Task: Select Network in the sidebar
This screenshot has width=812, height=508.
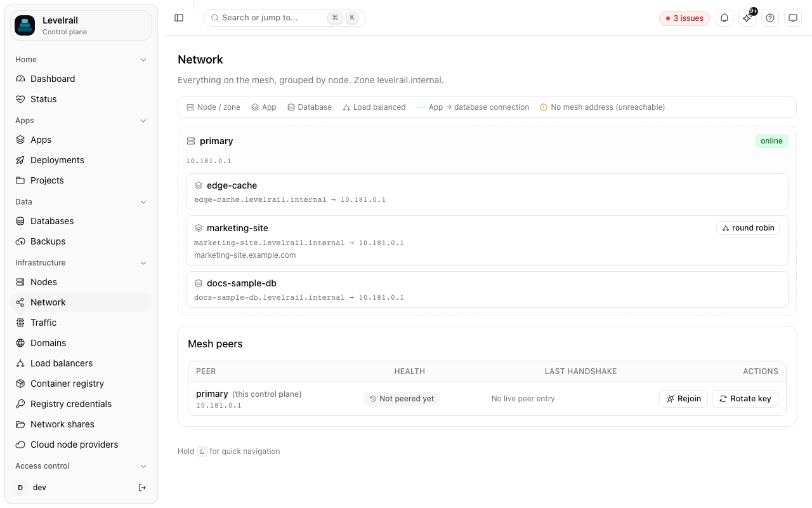Action: click(81, 302)
